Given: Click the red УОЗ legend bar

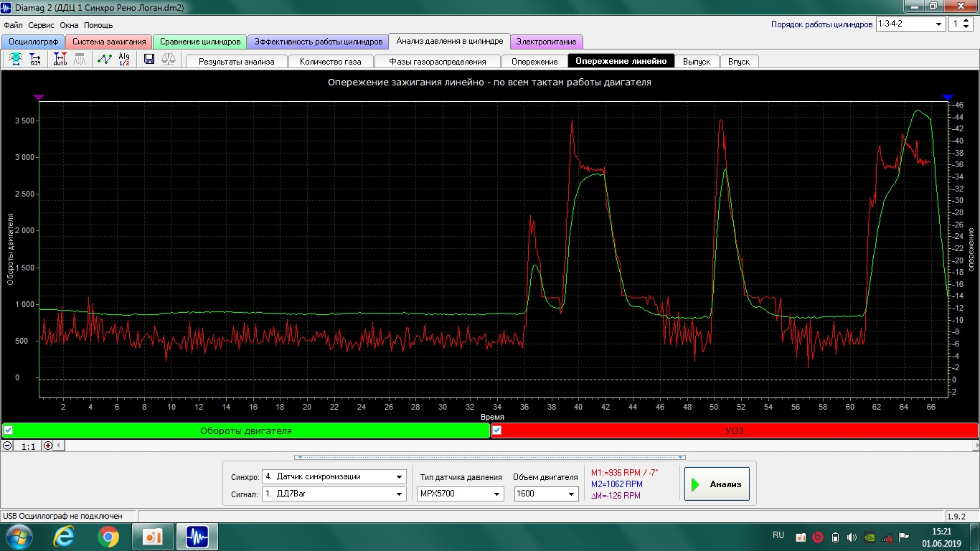Looking at the screenshot, I should (x=735, y=430).
